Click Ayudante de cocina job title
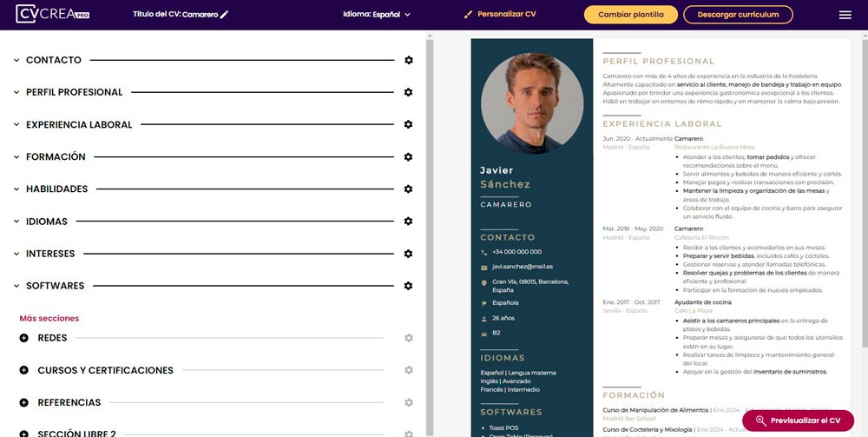The image size is (868, 437). tap(702, 302)
